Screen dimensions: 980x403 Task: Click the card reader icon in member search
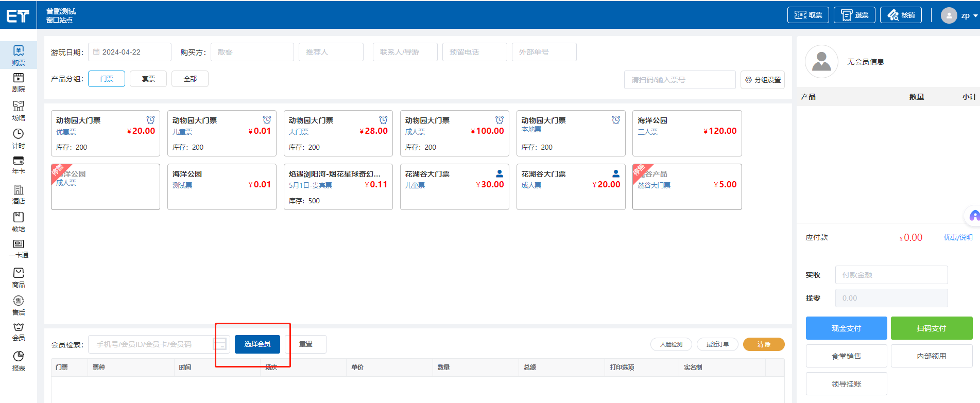coord(220,344)
